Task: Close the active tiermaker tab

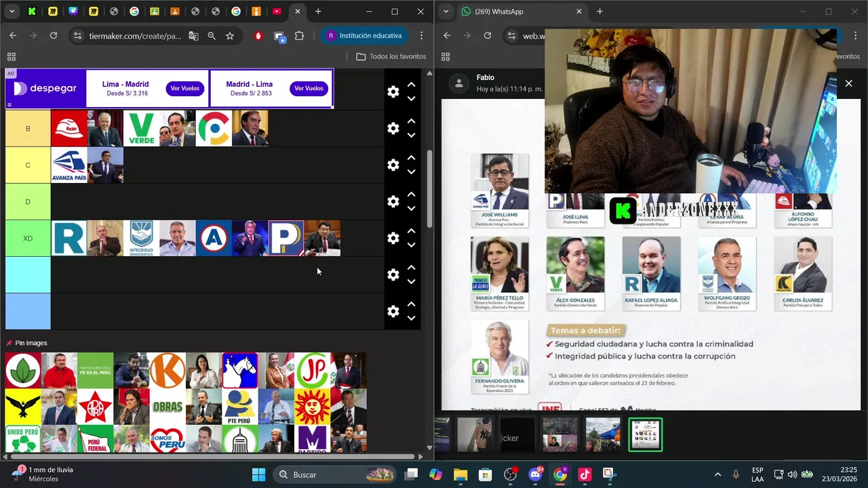Action: (297, 12)
